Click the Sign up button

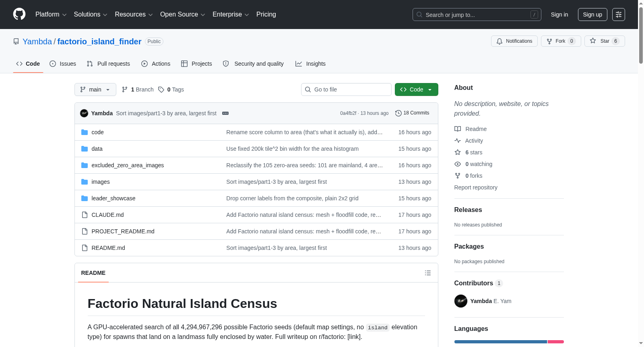point(592,15)
